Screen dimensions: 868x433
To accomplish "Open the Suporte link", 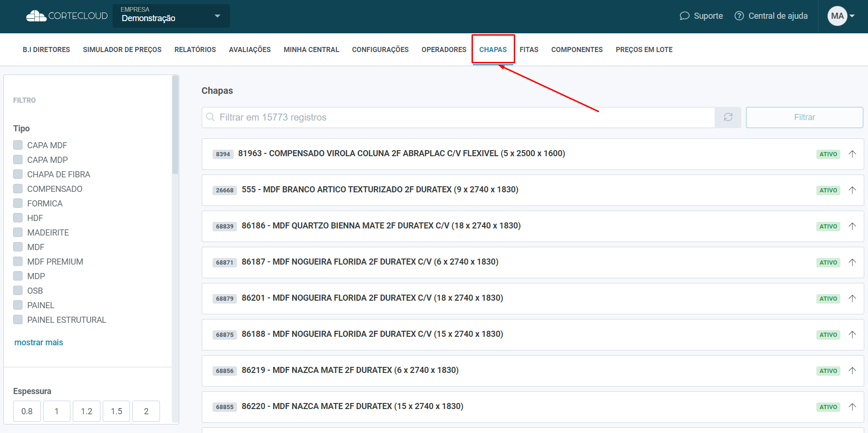I will (708, 16).
